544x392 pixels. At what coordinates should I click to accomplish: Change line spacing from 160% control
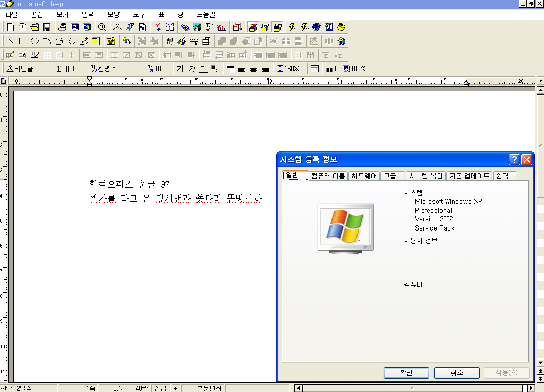287,68
